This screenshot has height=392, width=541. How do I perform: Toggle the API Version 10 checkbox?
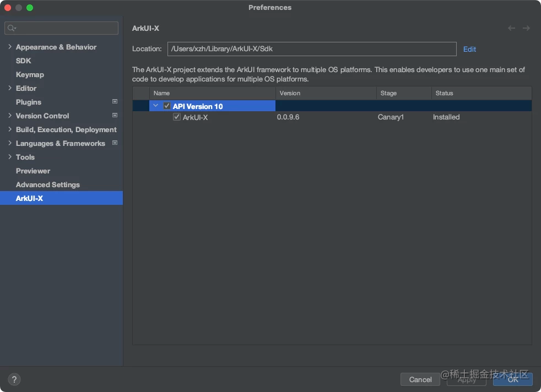[167, 106]
